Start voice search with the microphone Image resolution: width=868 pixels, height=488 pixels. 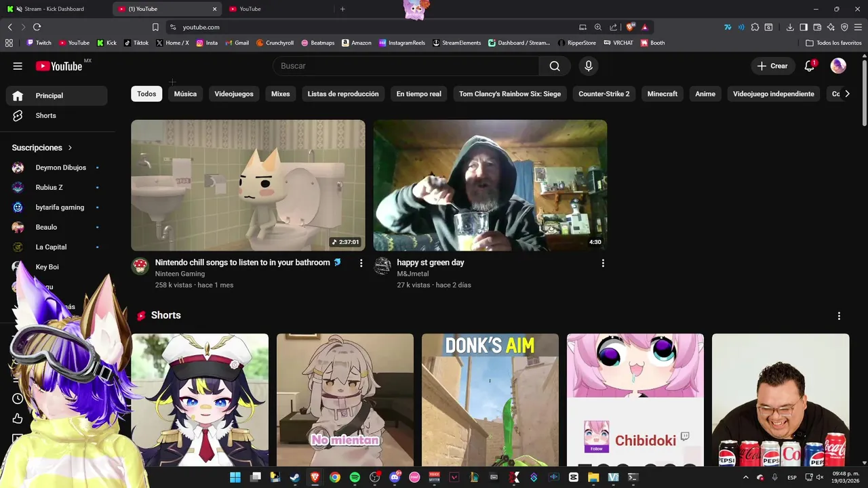pyautogui.click(x=589, y=66)
